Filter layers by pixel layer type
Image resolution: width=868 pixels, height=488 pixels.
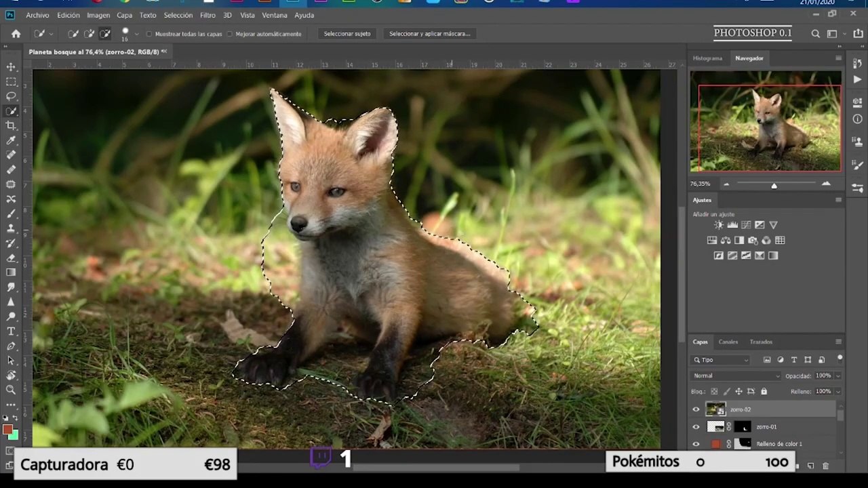coord(767,360)
